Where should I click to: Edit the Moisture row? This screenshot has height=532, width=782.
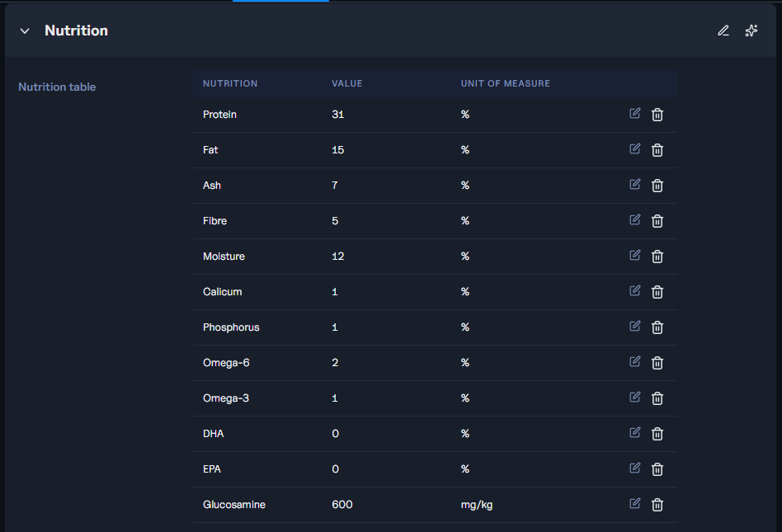pyautogui.click(x=635, y=256)
